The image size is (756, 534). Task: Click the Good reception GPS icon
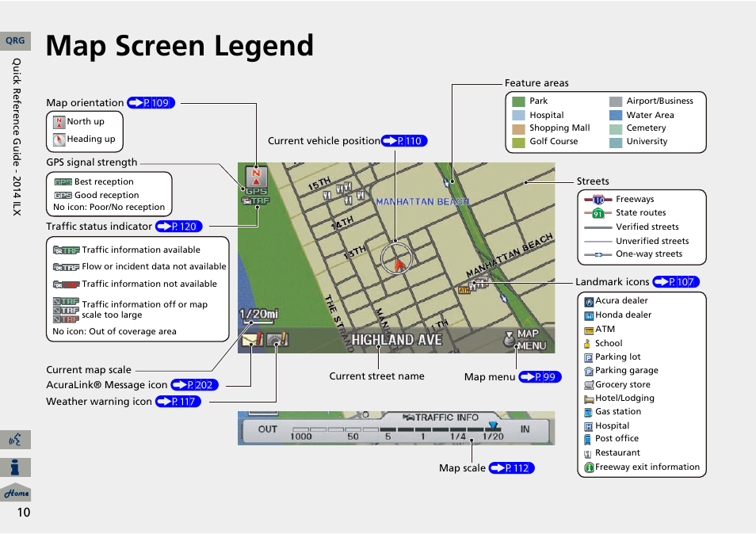tap(63, 195)
